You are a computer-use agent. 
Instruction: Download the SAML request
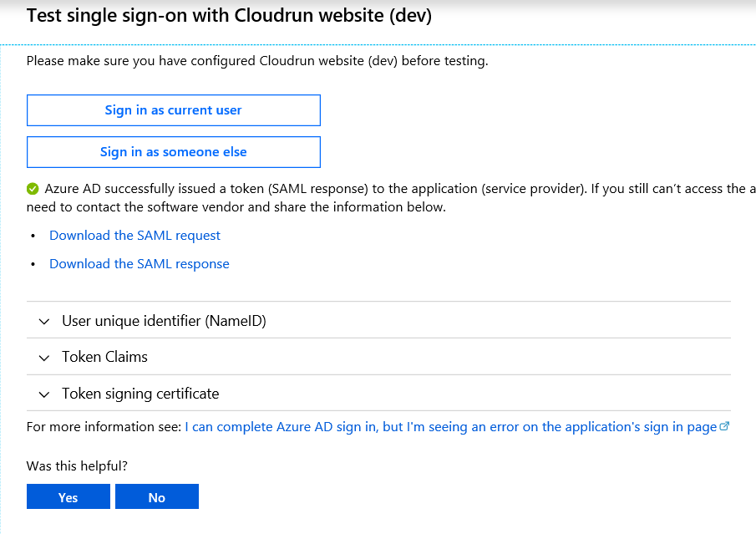[x=134, y=235]
